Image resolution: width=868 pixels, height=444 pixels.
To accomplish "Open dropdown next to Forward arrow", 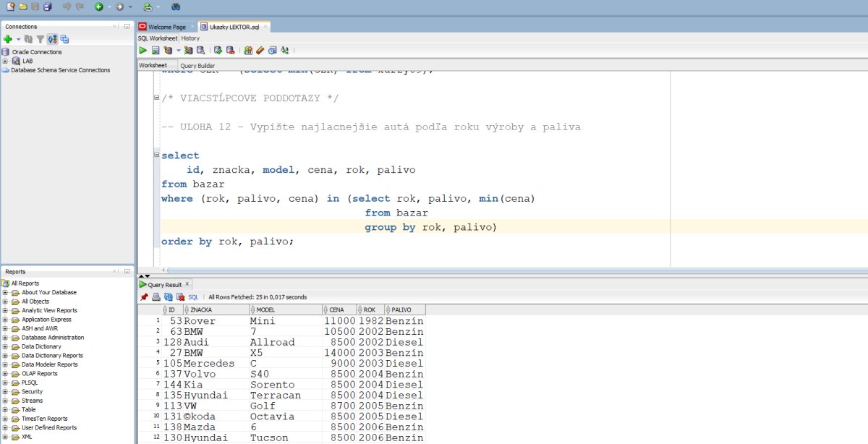I will pyautogui.click(x=130, y=7).
